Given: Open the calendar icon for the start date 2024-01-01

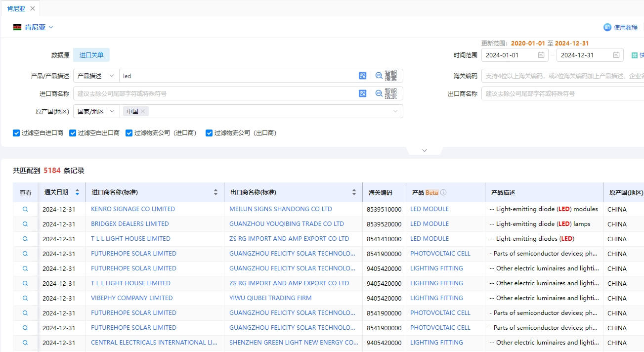Looking at the screenshot, I should pyautogui.click(x=541, y=55).
